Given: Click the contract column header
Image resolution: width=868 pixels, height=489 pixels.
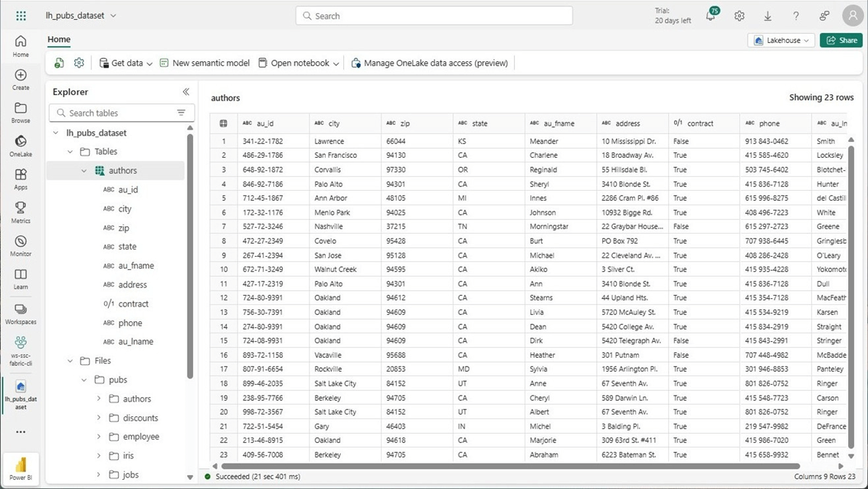Looking at the screenshot, I should click(703, 123).
